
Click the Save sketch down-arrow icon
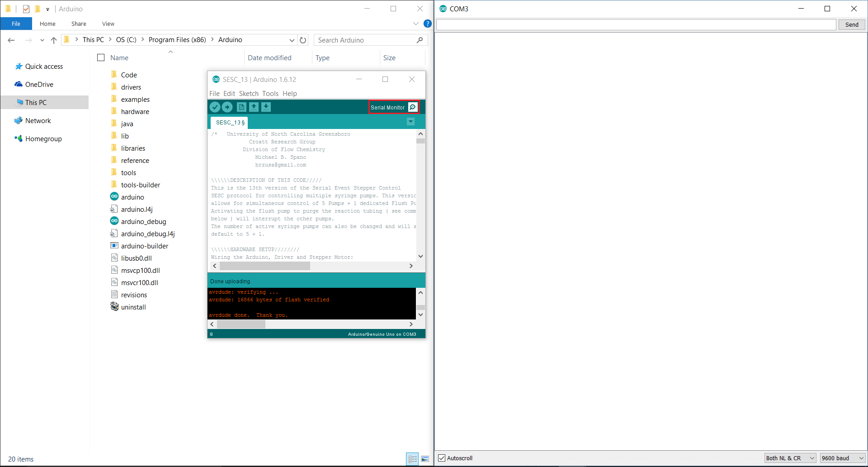pyautogui.click(x=266, y=107)
